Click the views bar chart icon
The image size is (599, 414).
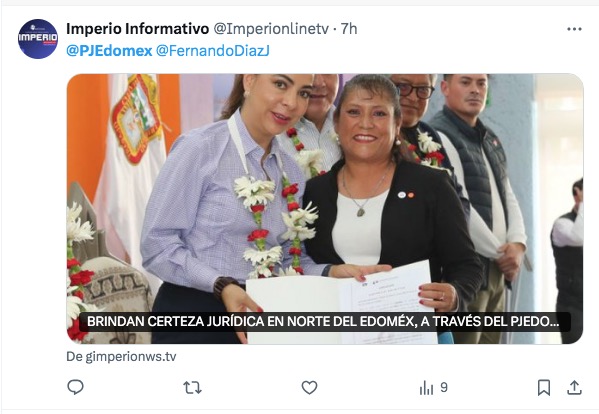click(426, 388)
